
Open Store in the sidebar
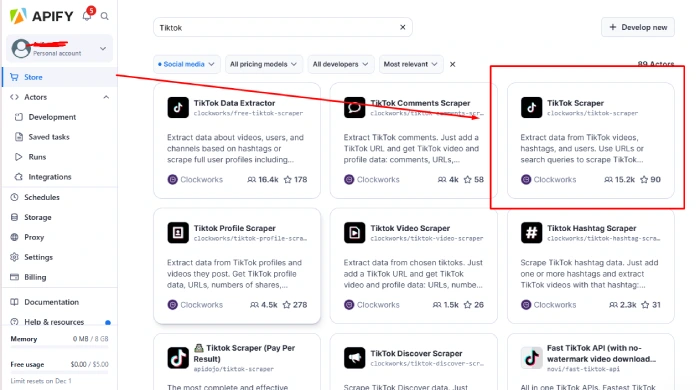[x=59, y=77]
